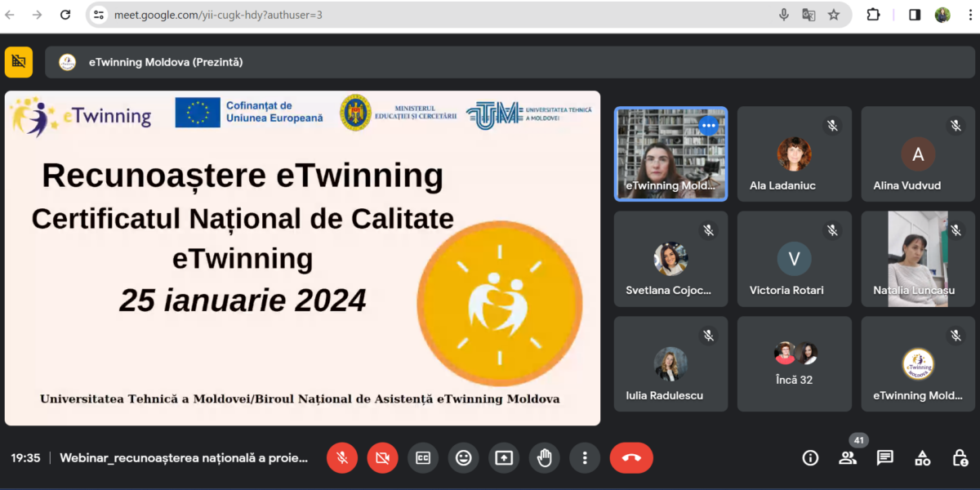Viewport: 980px width, 490px height.
Task: Open the Chrome extensions puzzle menu
Action: pos(873,15)
